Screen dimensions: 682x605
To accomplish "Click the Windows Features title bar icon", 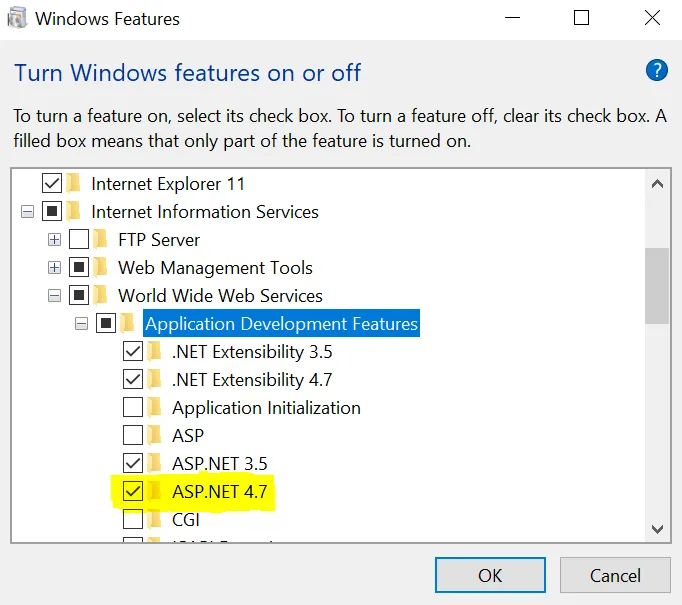I will [x=17, y=18].
